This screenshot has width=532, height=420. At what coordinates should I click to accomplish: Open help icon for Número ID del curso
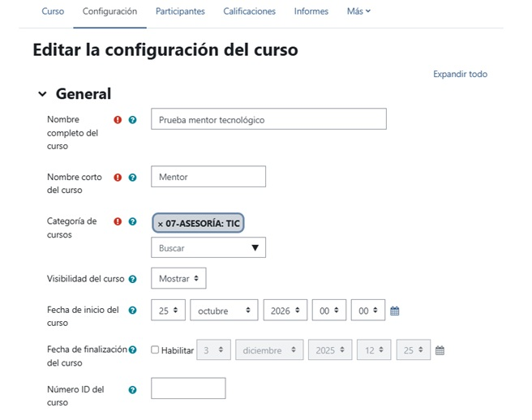(x=132, y=390)
